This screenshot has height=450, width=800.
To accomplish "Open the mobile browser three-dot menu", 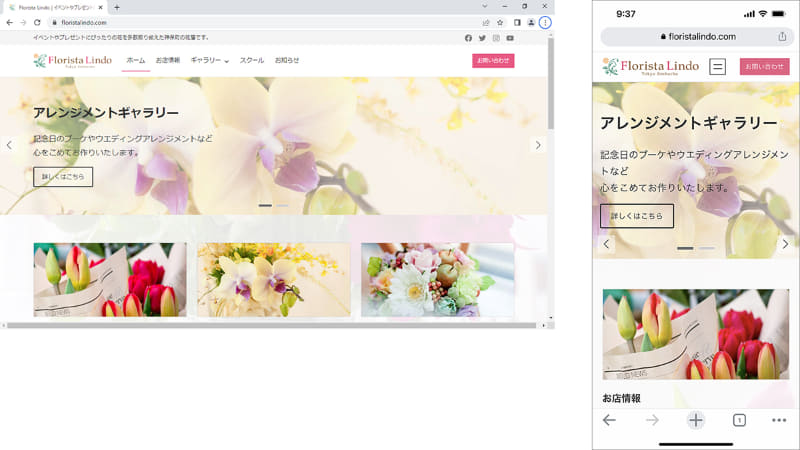I will tap(779, 420).
